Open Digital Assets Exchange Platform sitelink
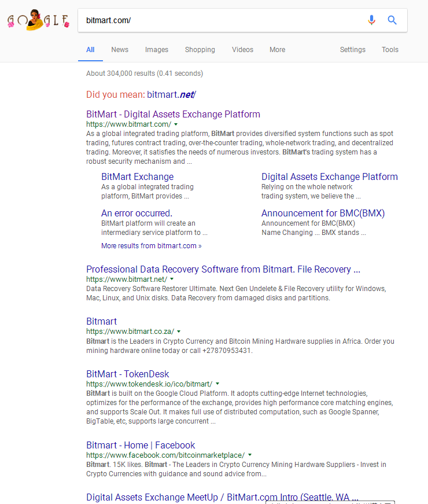This screenshot has height=504, width=428. [x=329, y=177]
